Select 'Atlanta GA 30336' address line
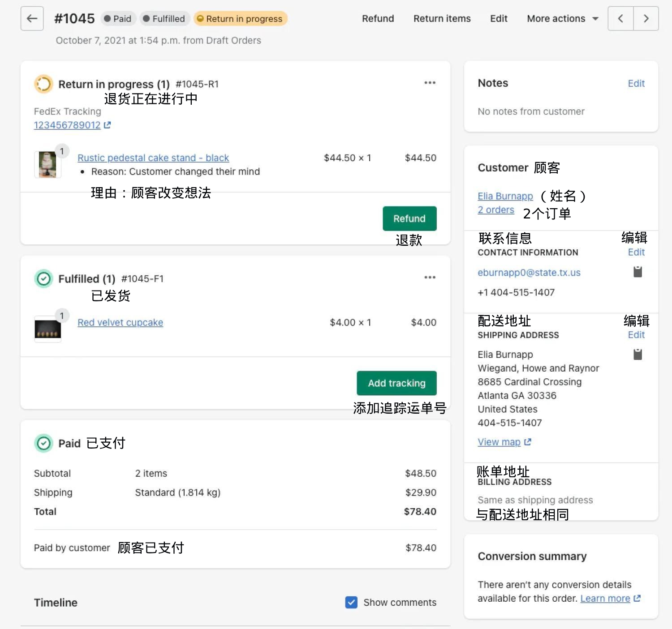Viewport: 672px width, 629px height. click(x=517, y=395)
